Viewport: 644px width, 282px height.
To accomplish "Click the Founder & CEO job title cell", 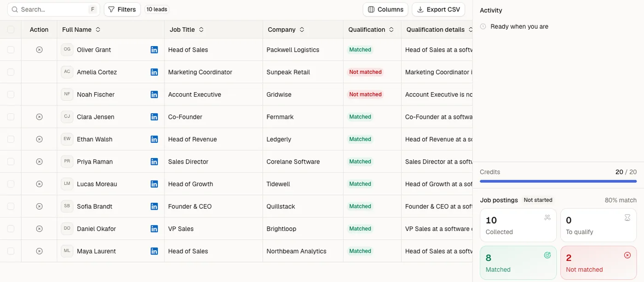I will 213,206.
